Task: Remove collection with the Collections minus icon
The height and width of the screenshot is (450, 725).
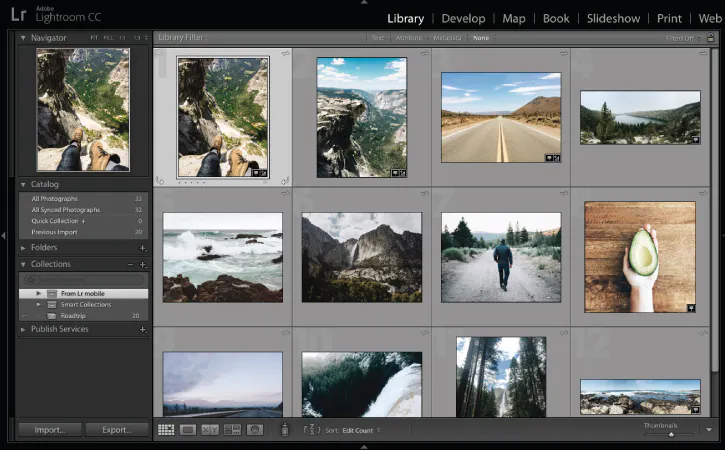Action: (x=130, y=265)
